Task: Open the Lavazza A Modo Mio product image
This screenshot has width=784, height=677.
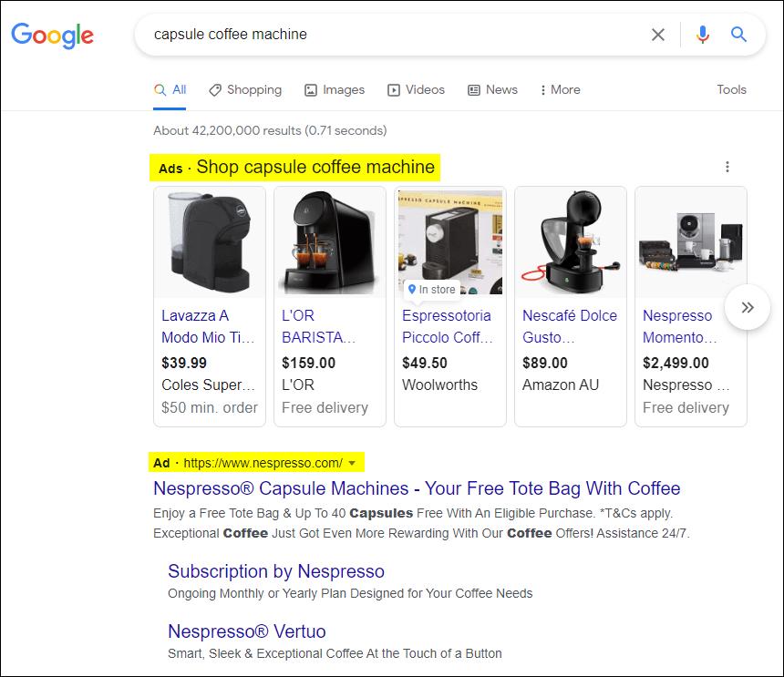Action: pos(210,242)
